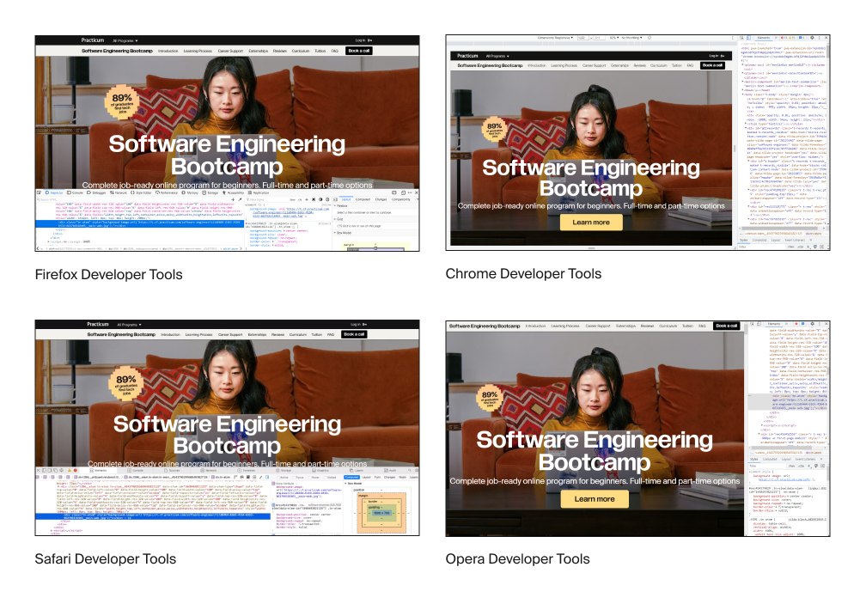Open All Programs dropdown in Firefox screenshot

(125, 40)
